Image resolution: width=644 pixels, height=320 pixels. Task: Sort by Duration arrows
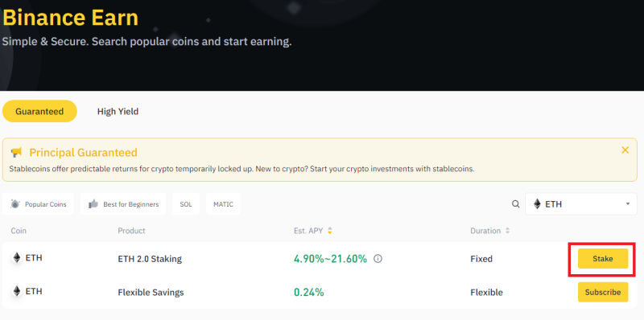click(507, 231)
